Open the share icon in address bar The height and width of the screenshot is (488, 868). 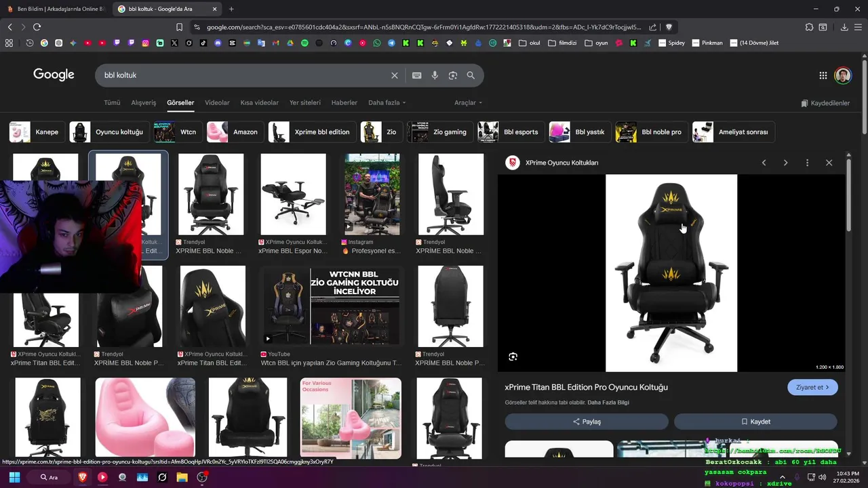point(652,27)
